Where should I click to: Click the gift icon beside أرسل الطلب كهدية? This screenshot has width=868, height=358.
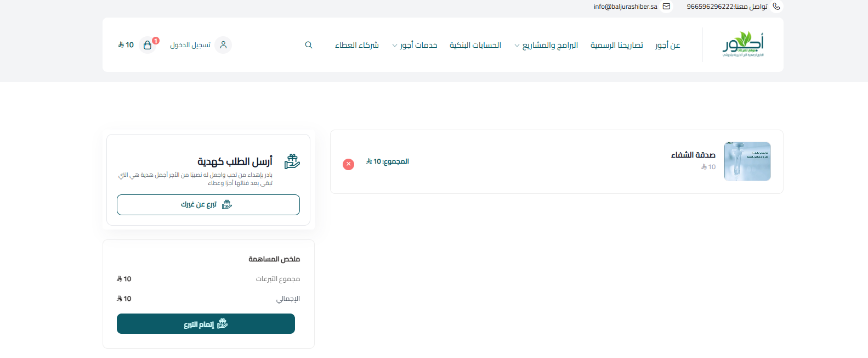pyautogui.click(x=292, y=161)
